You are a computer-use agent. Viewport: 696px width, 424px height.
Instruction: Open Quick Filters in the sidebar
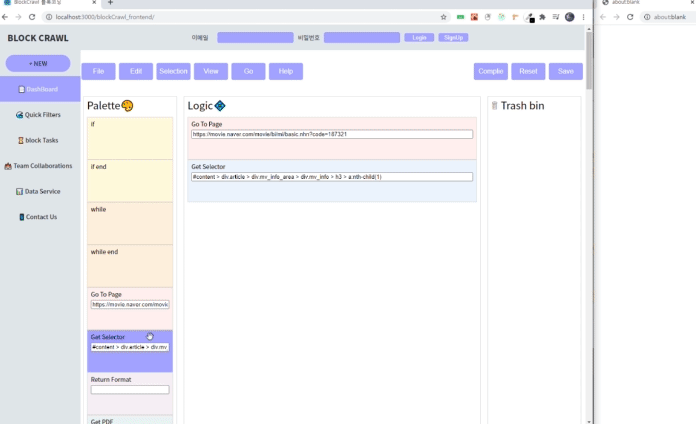(x=40, y=115)
